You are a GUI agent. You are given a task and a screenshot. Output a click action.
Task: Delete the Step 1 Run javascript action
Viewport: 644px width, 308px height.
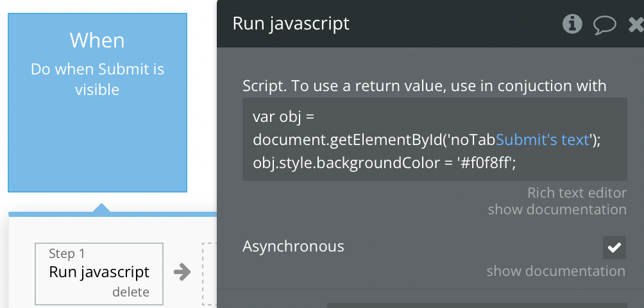131,292
